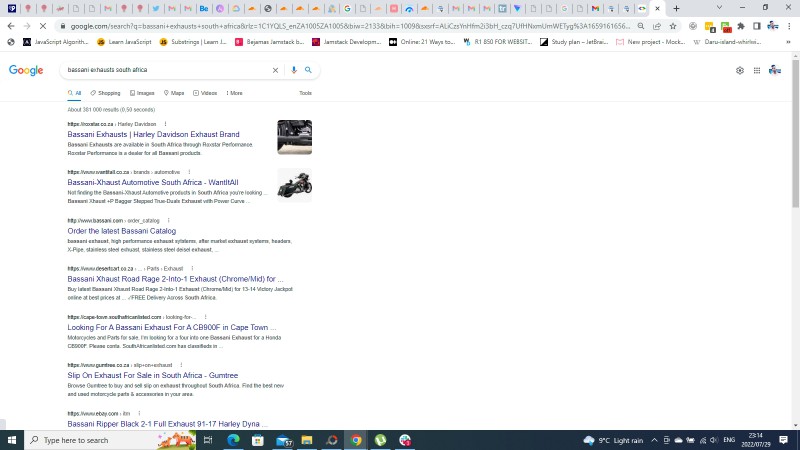Viewport: 800px width, 450px height.
Task: Open the Chrome three-dot menu
Action: 789,26
